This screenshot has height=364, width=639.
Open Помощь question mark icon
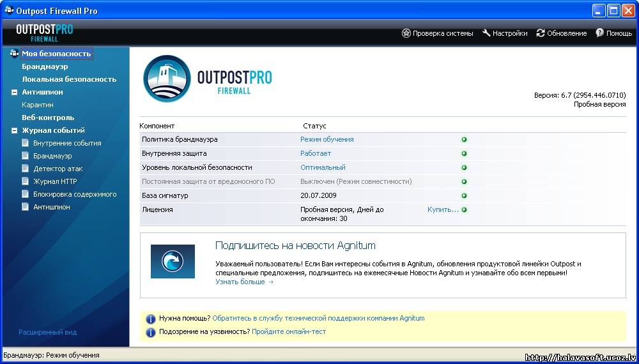(600, 33)
